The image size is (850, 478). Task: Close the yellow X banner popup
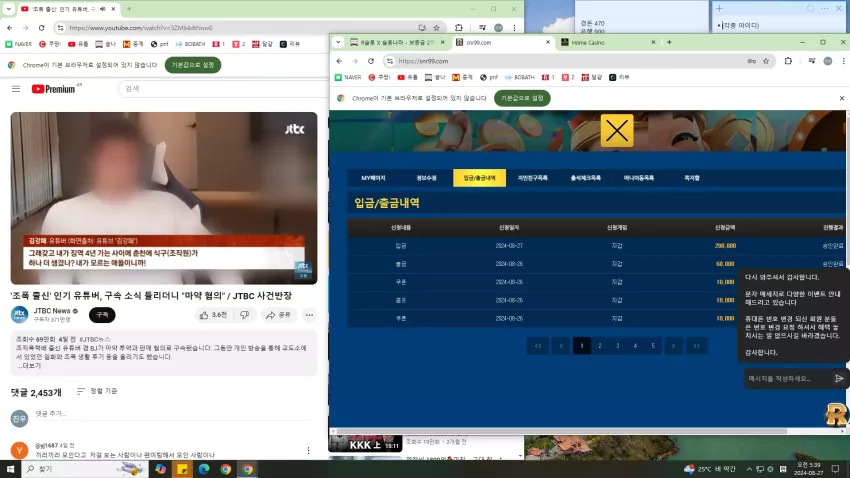[617, 131]
